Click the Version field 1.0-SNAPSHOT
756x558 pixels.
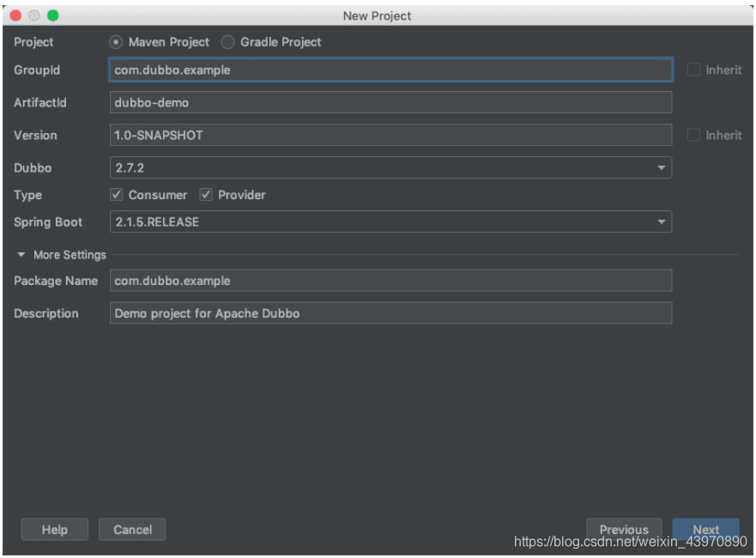(390, 135)
